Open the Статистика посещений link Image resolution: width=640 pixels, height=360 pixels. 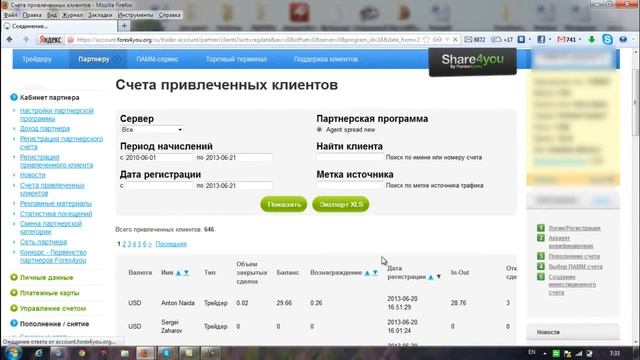point(56,214)
